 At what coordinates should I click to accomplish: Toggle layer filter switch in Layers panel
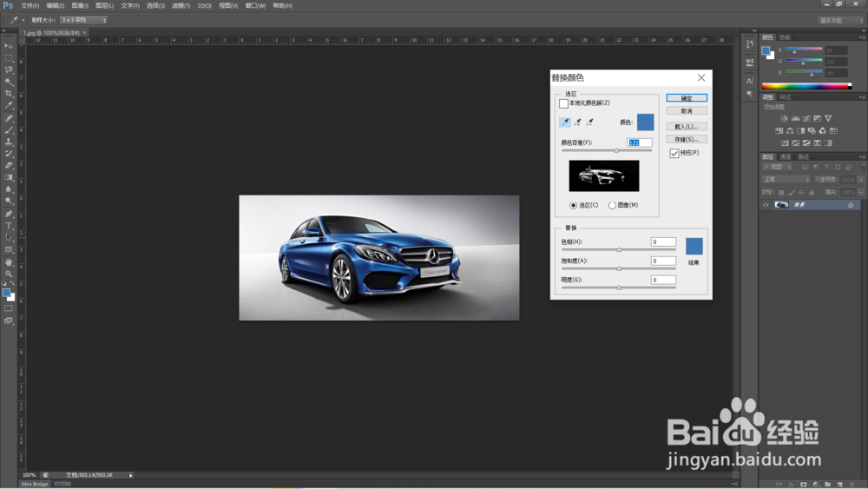coord(863,167)
